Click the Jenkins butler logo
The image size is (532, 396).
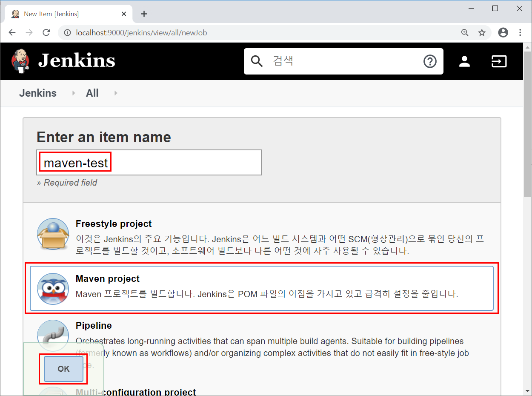tap(20, 60)
